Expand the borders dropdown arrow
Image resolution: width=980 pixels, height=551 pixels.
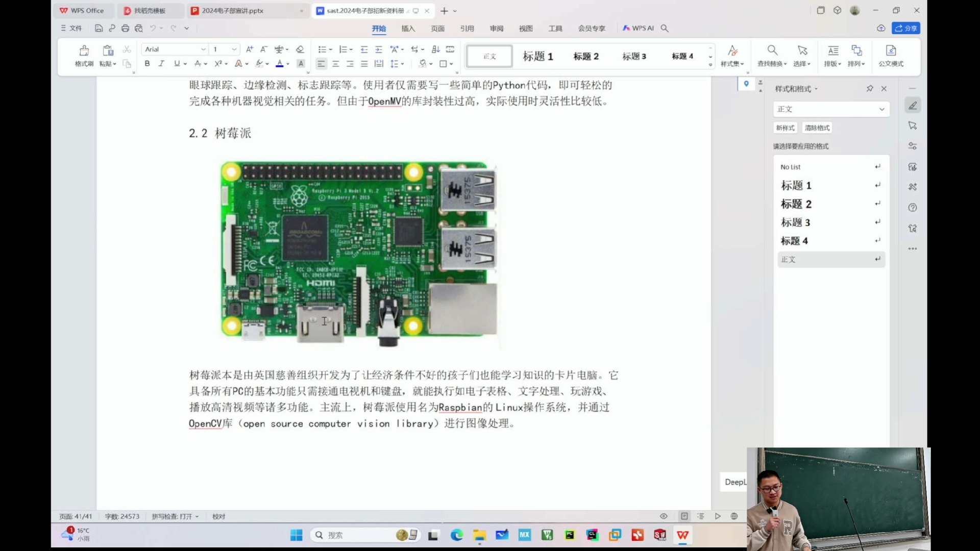pos(451,64)
